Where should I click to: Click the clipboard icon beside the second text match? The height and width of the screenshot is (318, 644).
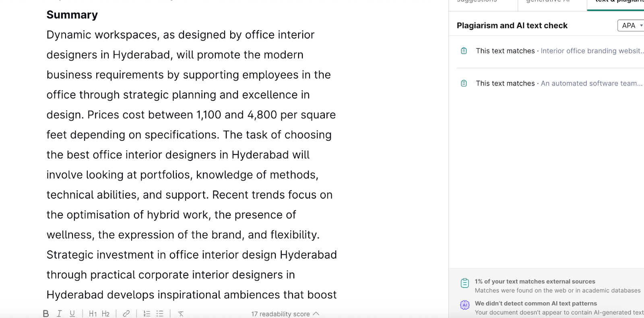coord(464,83)
